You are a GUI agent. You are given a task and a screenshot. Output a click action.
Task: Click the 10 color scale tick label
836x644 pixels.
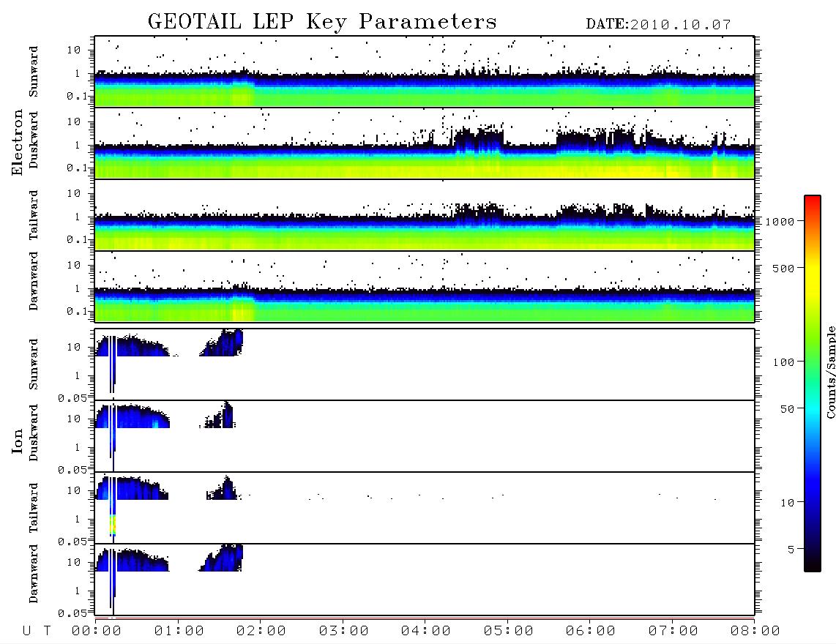click(787, 503)
